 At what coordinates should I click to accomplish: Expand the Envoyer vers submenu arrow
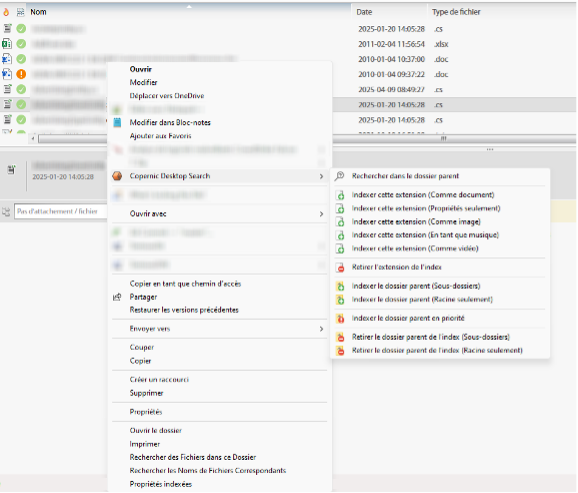point(321,329)
